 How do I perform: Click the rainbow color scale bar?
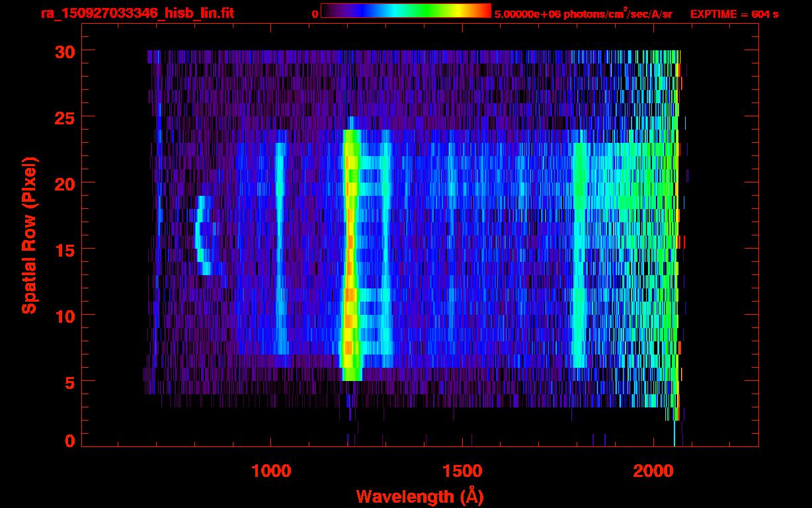[x=406, y=11]
